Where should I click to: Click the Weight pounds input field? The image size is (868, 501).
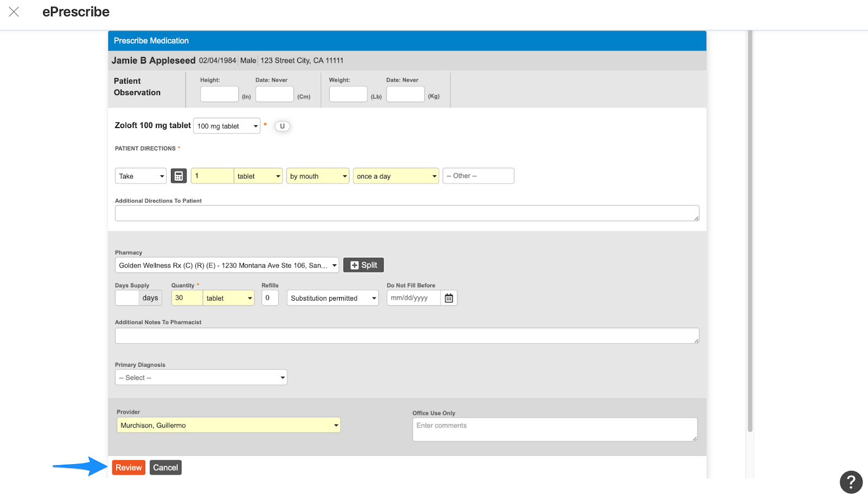[348, 94]
